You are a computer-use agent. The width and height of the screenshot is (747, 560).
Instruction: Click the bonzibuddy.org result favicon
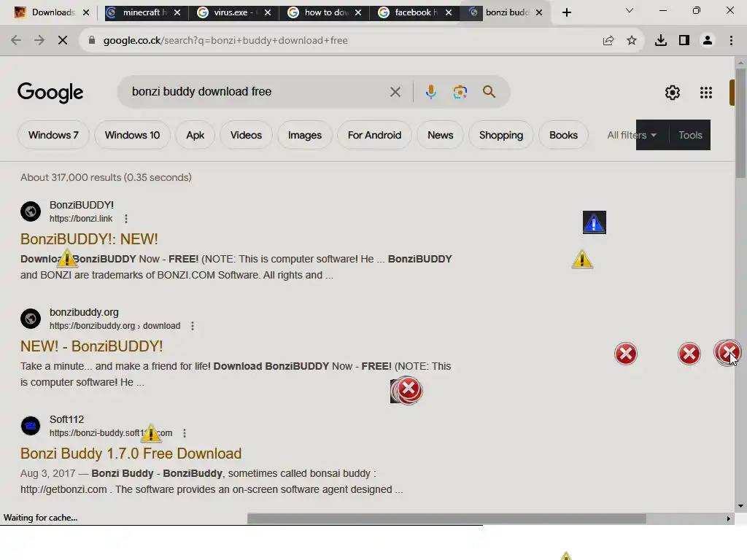coord(31,318)
